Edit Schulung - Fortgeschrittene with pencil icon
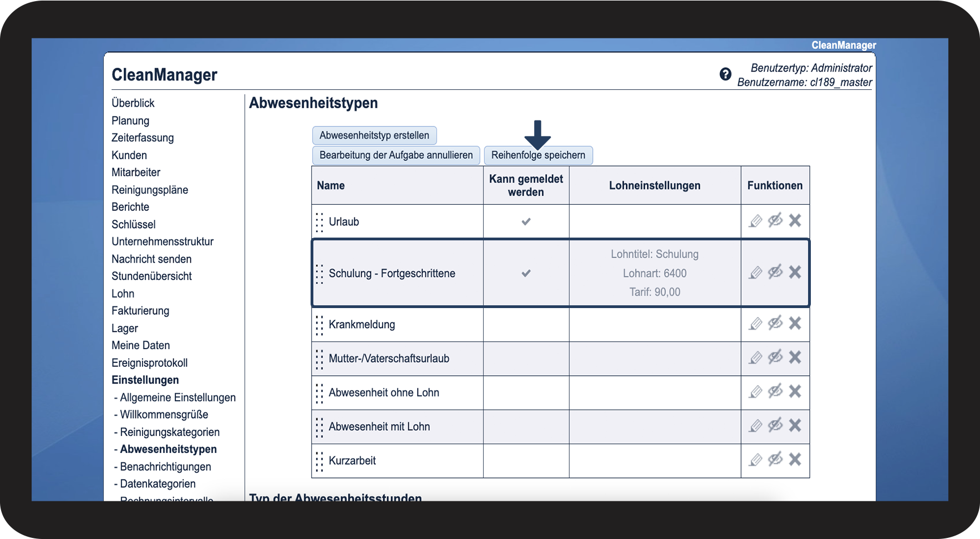Image resolution: width=980 pixels, height=539 pixels. pos(755,273)
